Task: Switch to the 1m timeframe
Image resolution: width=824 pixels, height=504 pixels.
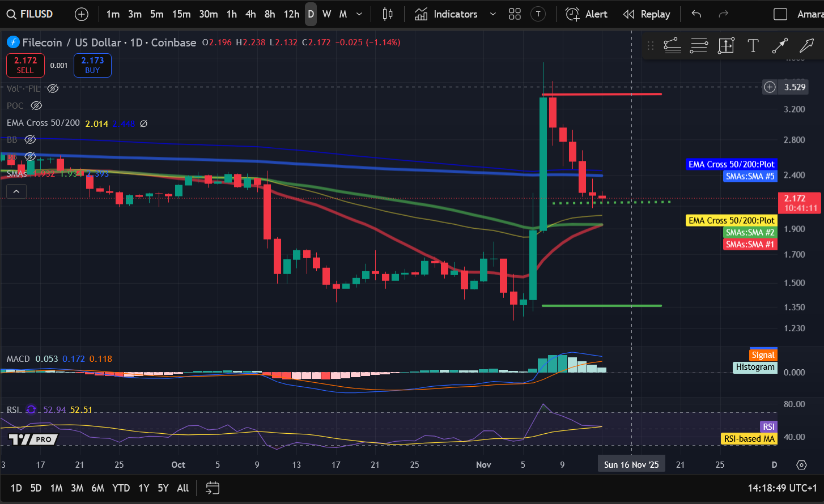Action: (x=113, y=14)
